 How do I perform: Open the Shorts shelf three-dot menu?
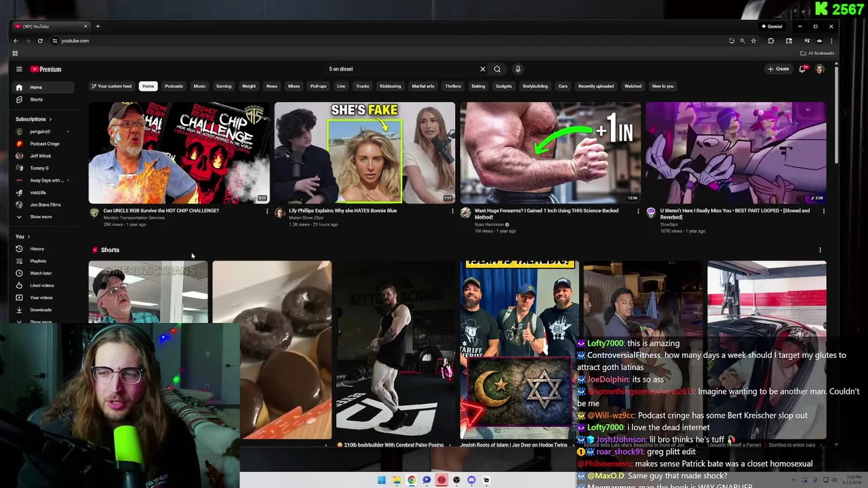tap(820, 250)
